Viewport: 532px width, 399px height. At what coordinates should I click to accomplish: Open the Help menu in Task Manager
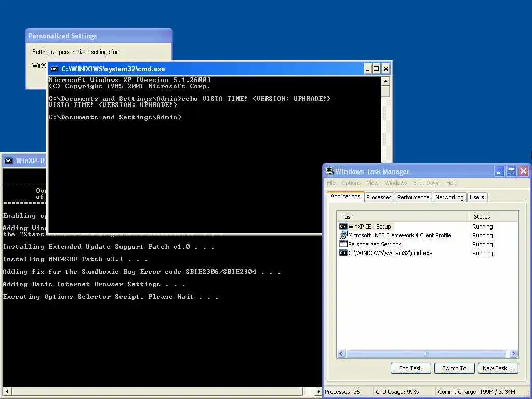451,183
